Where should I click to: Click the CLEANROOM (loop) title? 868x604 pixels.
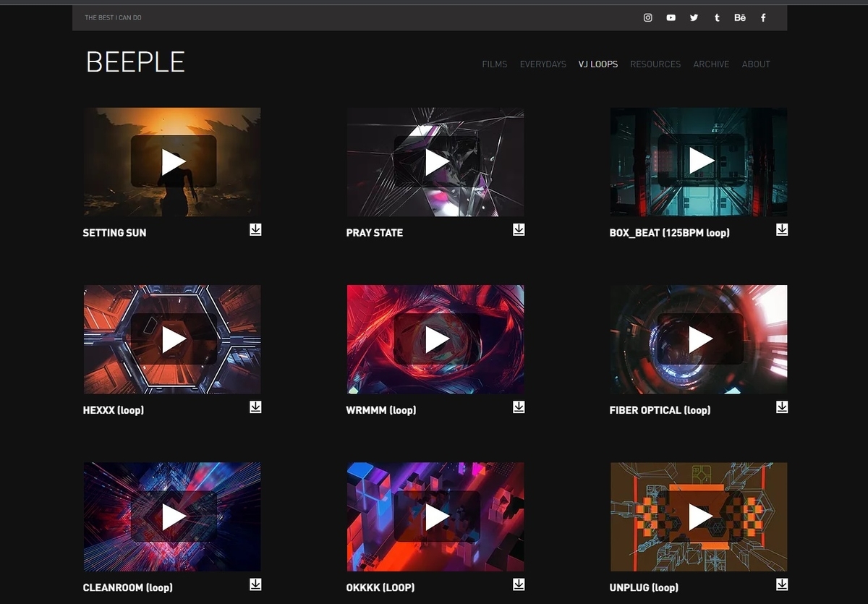(128, 587)
